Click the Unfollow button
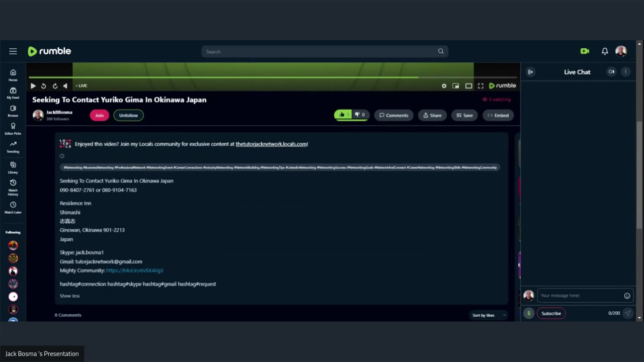 [x=128, y=115]
